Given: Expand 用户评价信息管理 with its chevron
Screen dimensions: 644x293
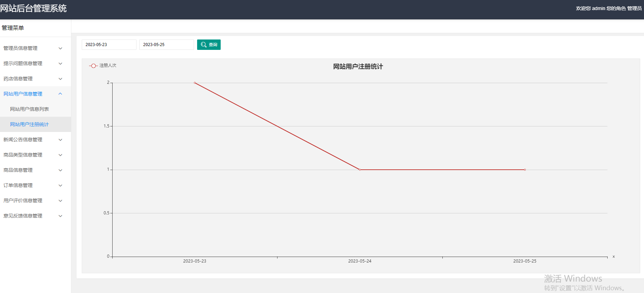Looking at the screenshot, I should [60, 201].
